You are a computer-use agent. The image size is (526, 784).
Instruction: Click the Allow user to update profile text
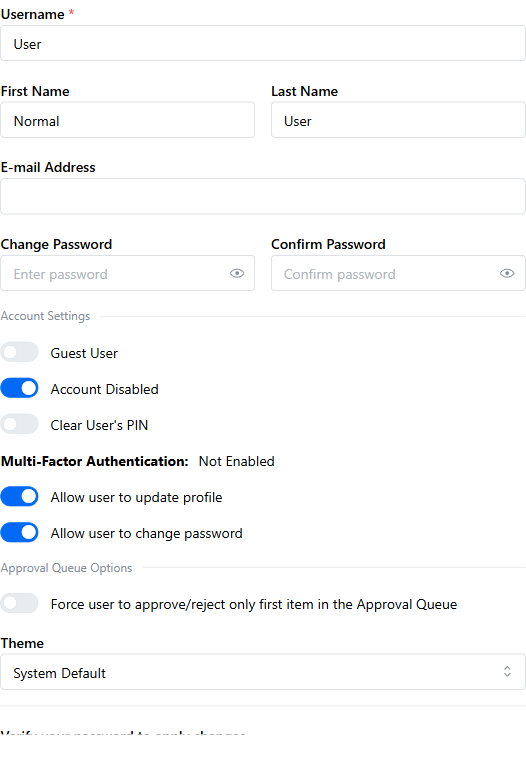point(136,498)
